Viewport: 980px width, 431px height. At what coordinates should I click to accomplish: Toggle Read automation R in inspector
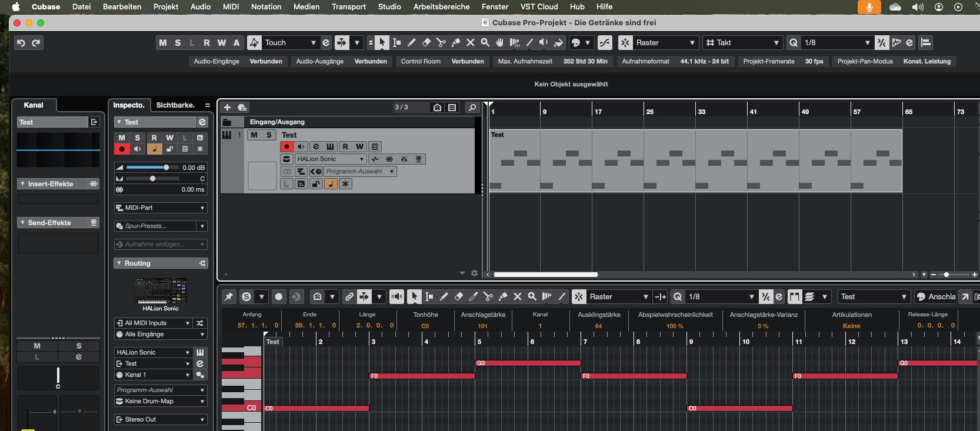coord(154,138)
